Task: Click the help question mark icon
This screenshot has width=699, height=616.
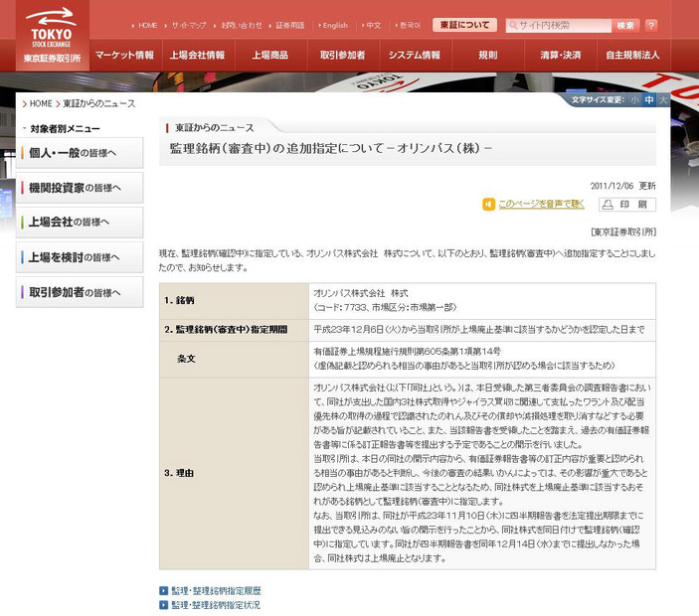Action: coord(651,26)
